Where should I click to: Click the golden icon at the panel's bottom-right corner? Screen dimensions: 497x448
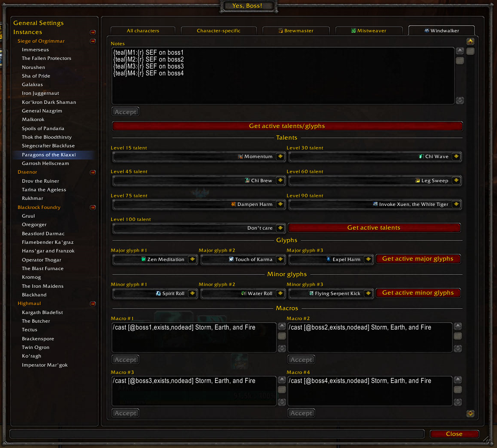[470, 413]
